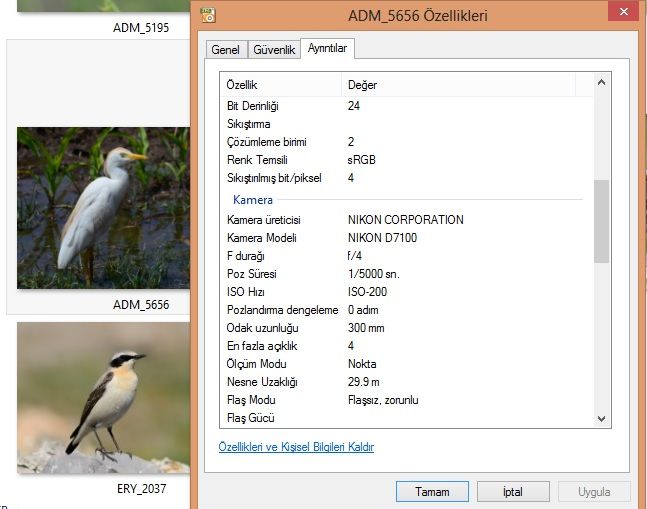Click the Özellikleri ve Kişisel Bilgileri Kaldır link
647x509 pixels.
click(296, 447)
